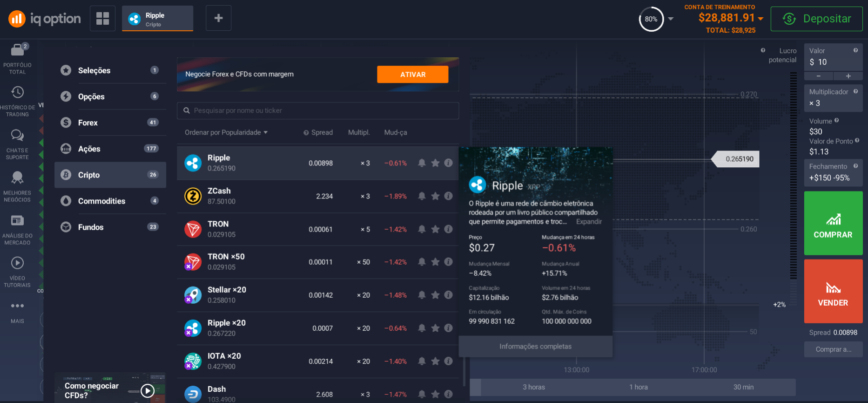This screenshot has height=403, width=868.
Task: Open Vídeo Tutoriais play icon
Action: 18,263
